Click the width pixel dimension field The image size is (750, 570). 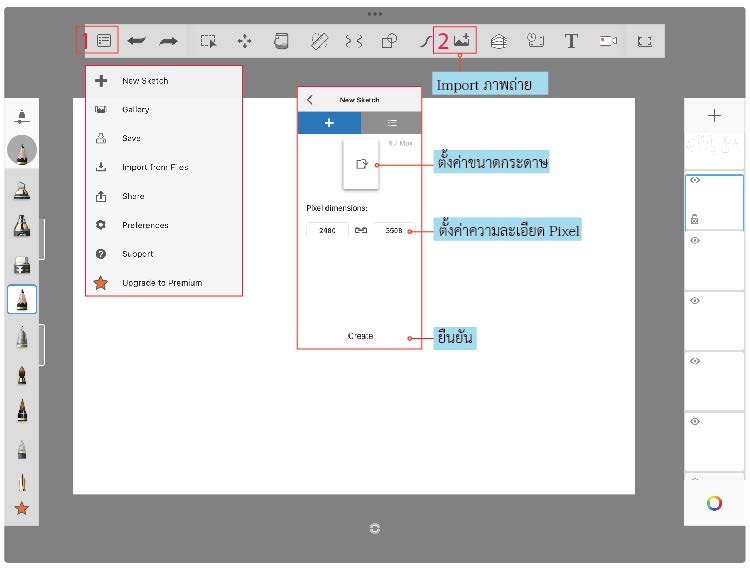327,230
